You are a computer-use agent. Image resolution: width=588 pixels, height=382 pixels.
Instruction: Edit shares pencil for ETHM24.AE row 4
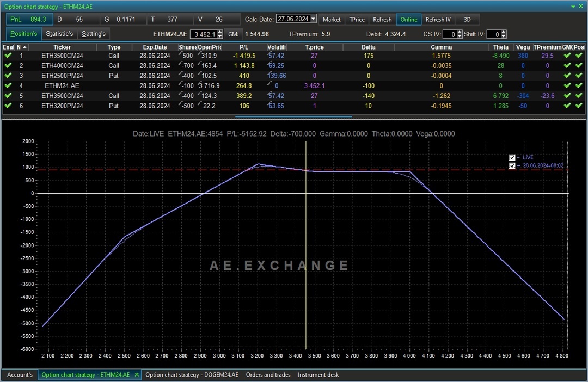[x=180, y=84]
